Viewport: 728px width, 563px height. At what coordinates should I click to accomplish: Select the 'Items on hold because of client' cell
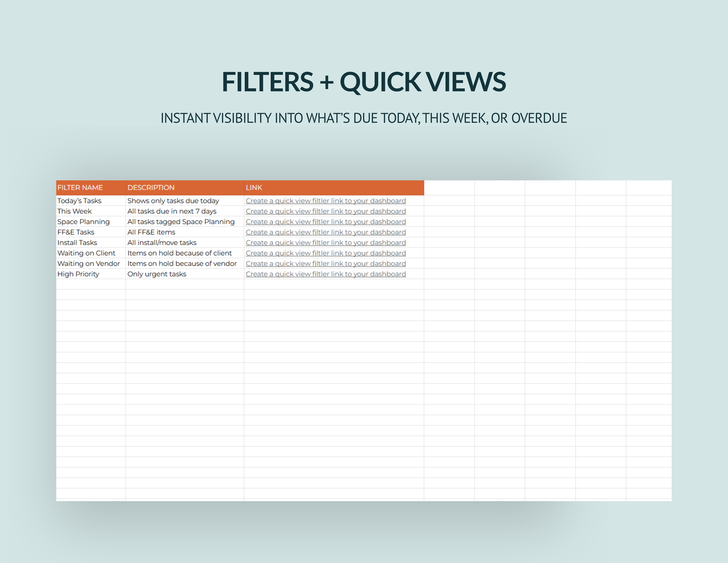(179, 253)
